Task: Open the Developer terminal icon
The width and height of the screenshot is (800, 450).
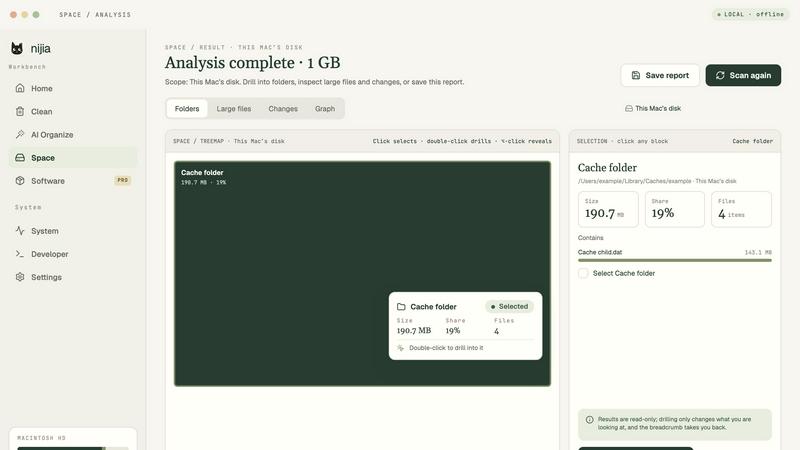Action: pos(20,254)
